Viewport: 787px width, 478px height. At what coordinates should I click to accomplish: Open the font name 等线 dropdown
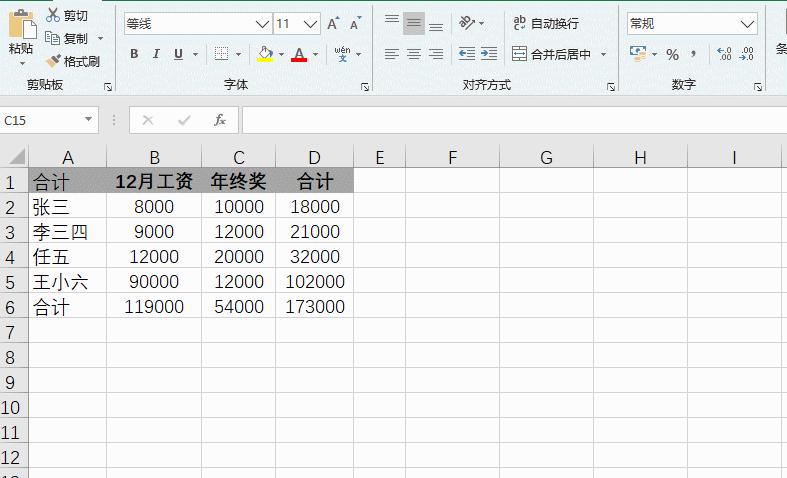[261, 24]
